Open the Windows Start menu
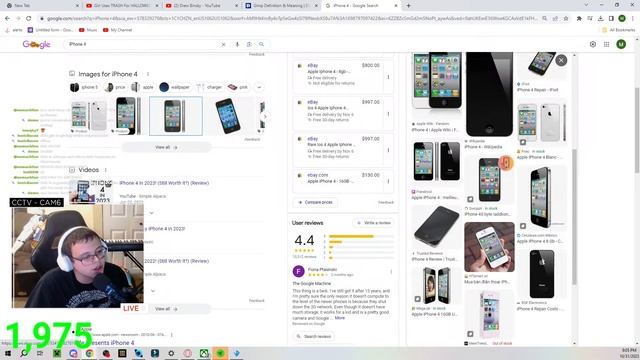Image resolution: width=640 pixels, height=360 pixels. pos(8,353)
